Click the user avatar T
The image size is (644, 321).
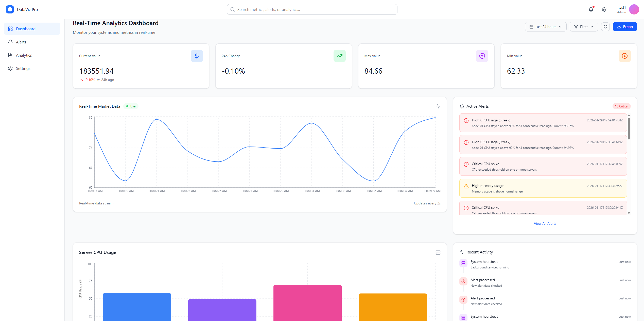[x=634, y=9]
